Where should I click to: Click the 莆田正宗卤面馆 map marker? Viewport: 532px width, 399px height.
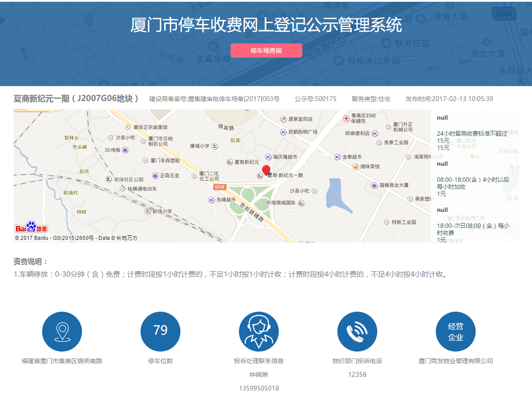(x=129, y=127)
